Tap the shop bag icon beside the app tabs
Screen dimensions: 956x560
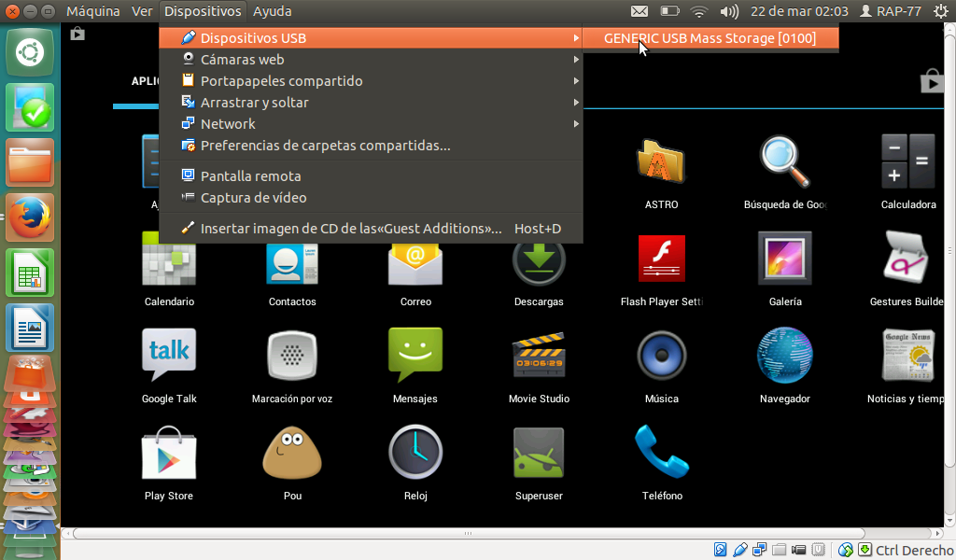(932, 80)
